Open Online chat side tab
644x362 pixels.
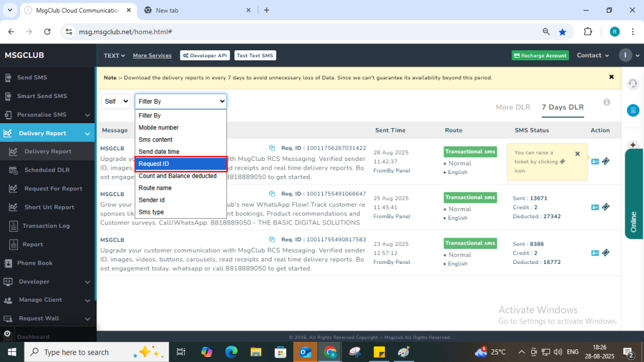click(634, 194)
